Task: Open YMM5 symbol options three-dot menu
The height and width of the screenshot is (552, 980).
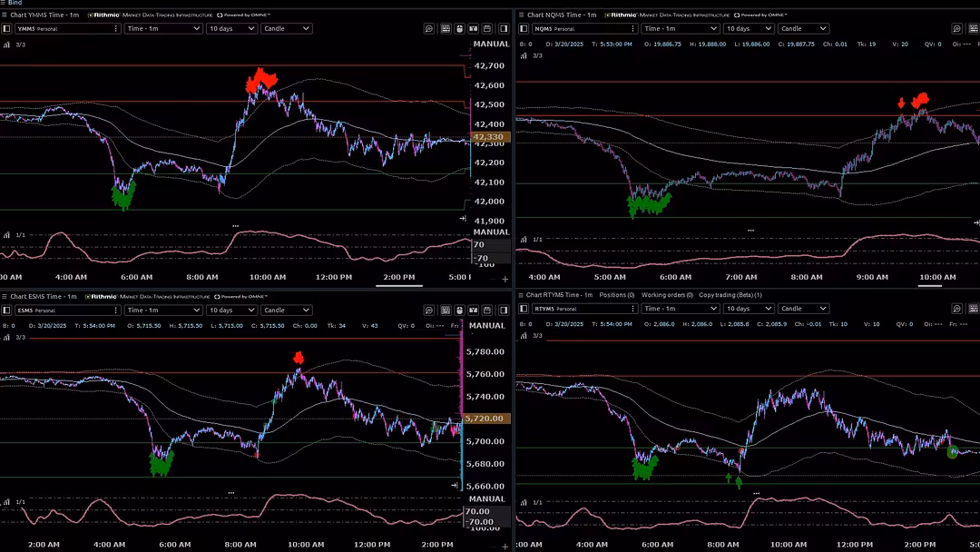Action: pyautogui.click(x=115, y=29)
